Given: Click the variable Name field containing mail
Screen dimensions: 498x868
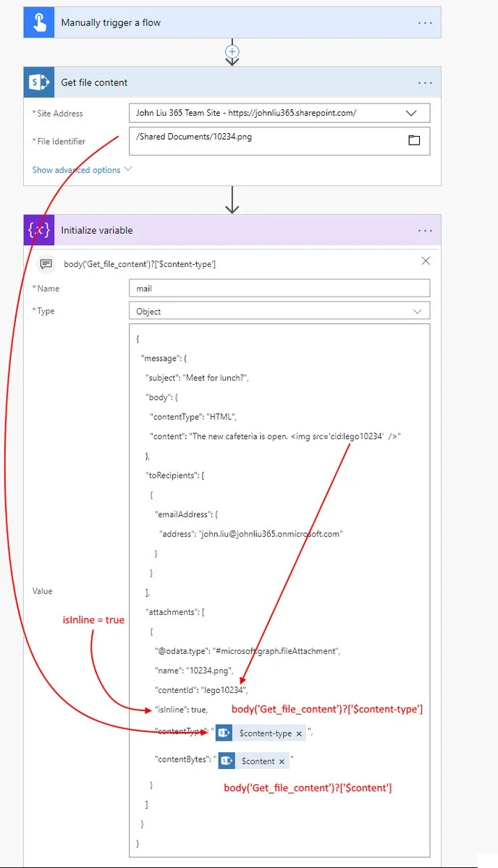Looking at the screenshot, I should tap(279, 288).
